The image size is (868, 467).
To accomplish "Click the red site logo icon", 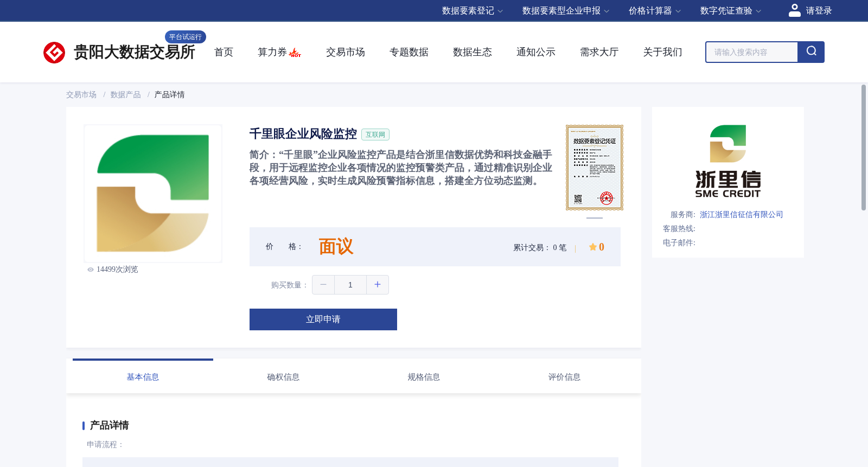I will click(54, 53).
